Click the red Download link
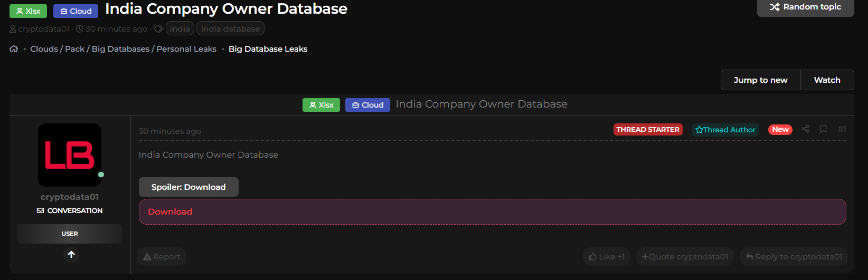The height and width of the screenshot is (280, 868). 170,211
